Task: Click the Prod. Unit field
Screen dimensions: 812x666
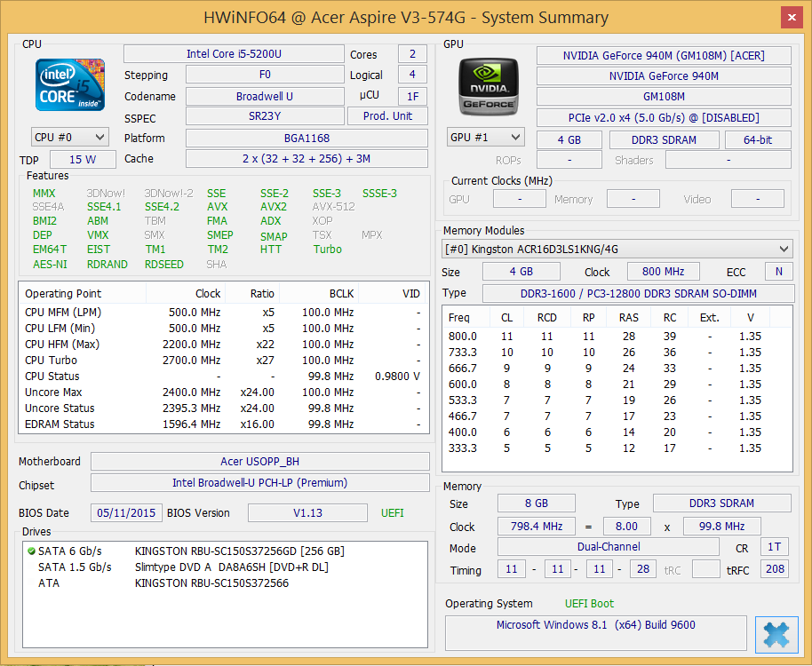Action: click(387, 116)
